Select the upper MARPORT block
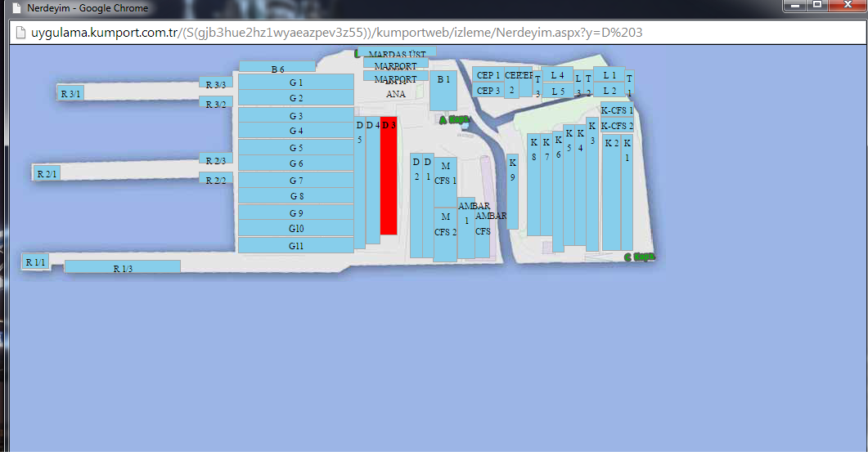This screenshot has height=456, width=868. tap(395, 64)
